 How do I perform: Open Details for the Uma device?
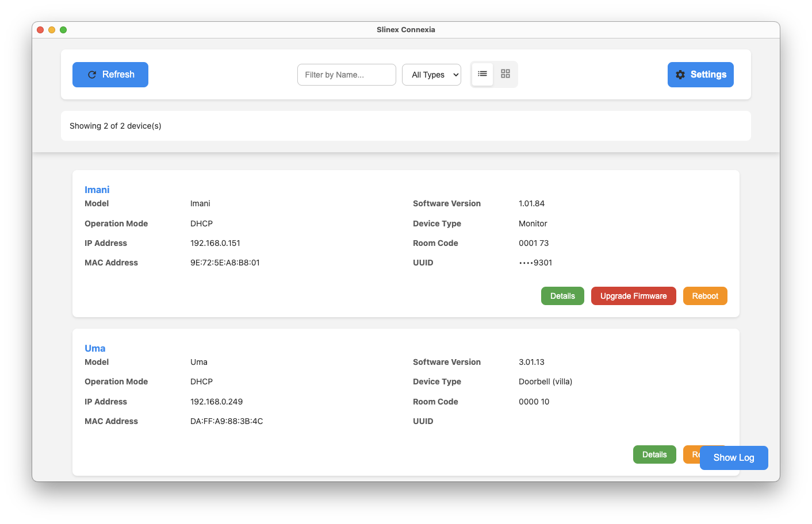click(654, 454)
